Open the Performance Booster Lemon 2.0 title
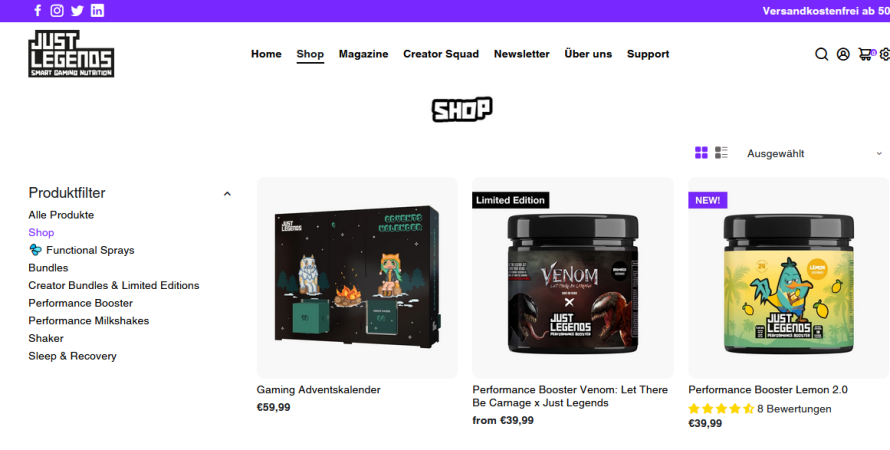890x450 pixels. 767,390
